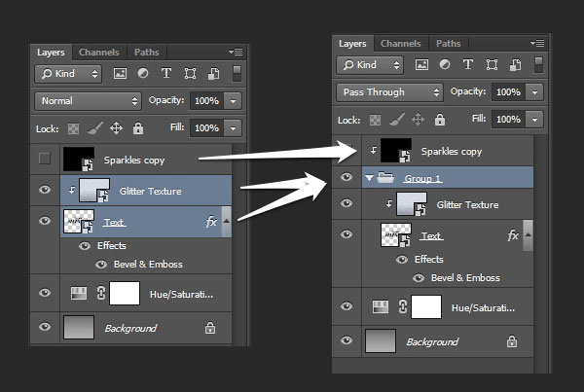
Task: Click adjustment layer filter in left panel
Action: (x=143, y=73)
